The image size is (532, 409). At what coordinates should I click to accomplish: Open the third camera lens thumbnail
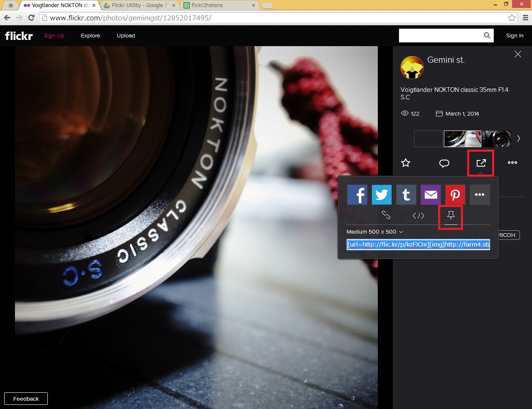[497, 139]
